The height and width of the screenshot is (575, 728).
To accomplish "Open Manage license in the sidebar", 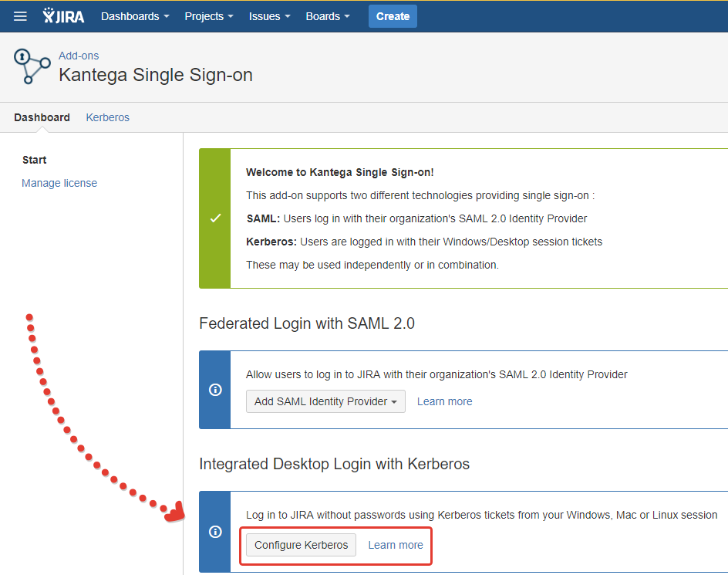I will pos(59,183).
